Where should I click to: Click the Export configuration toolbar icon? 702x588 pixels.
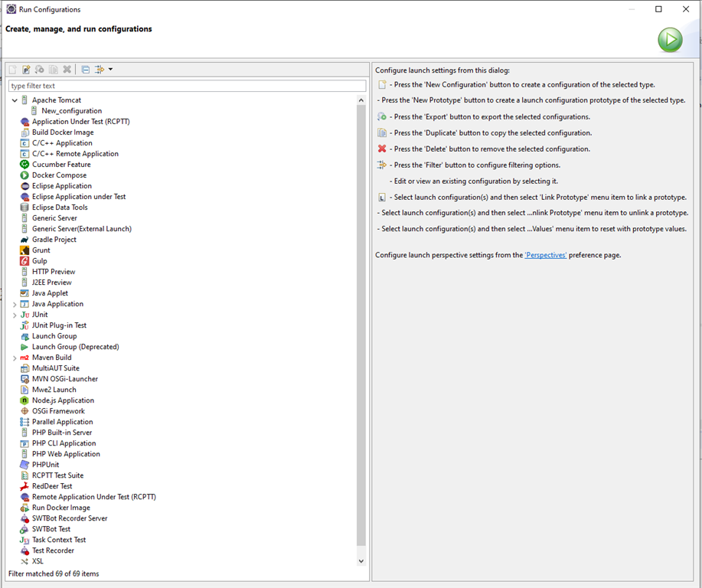40,70
